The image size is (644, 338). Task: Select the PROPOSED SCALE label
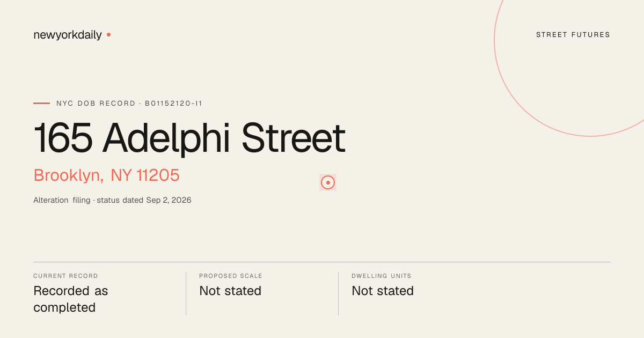231,276
